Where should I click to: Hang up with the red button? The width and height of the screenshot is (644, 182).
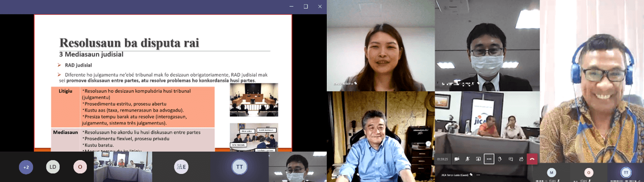point(532,159)
